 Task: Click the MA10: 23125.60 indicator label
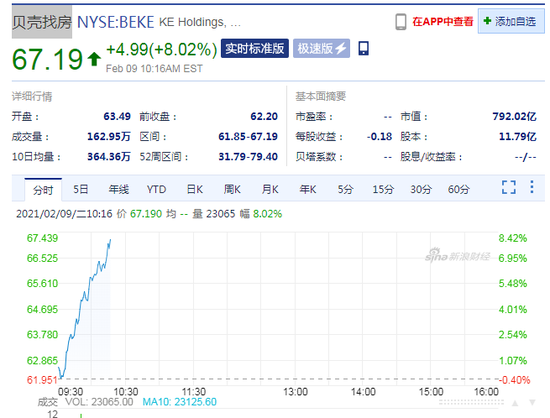point(179,402)
